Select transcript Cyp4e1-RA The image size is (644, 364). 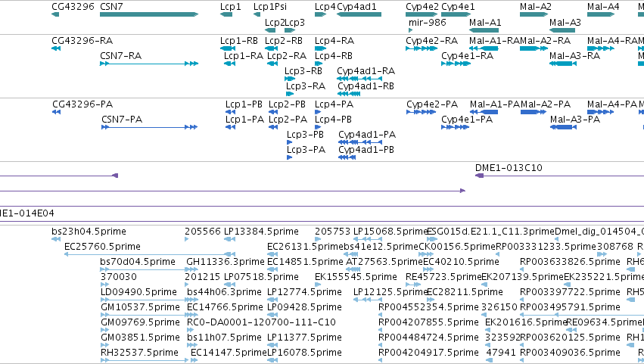click(467, 55)
